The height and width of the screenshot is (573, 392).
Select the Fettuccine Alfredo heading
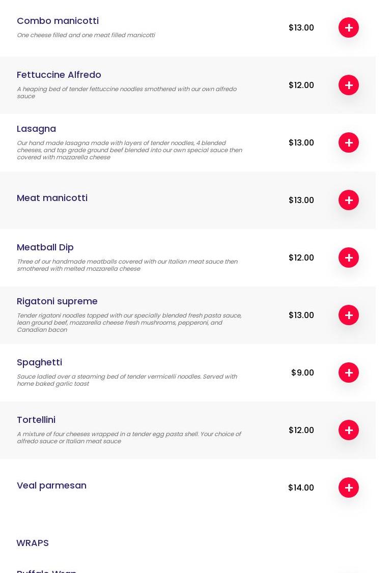(59, 75)
